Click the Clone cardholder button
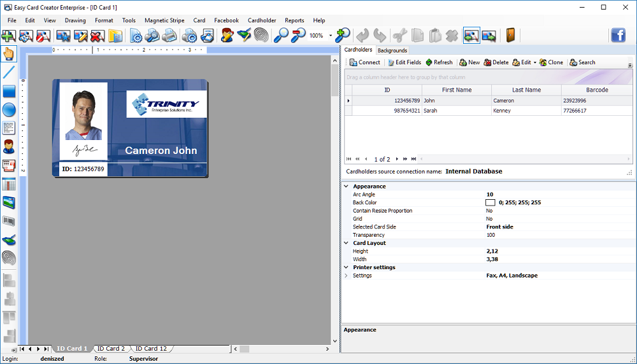Viewport: 637px width, 364px height. pyautogui.click(x=551, y=62)
